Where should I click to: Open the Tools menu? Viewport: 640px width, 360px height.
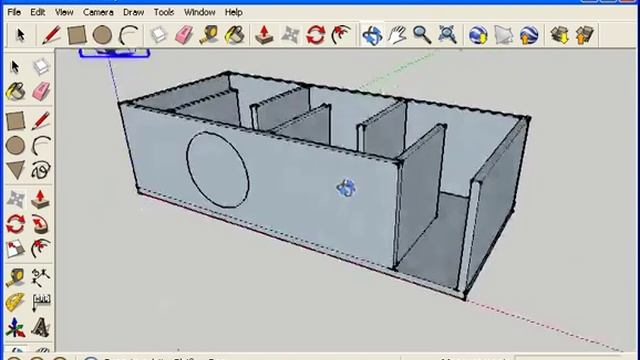(164, 12)
